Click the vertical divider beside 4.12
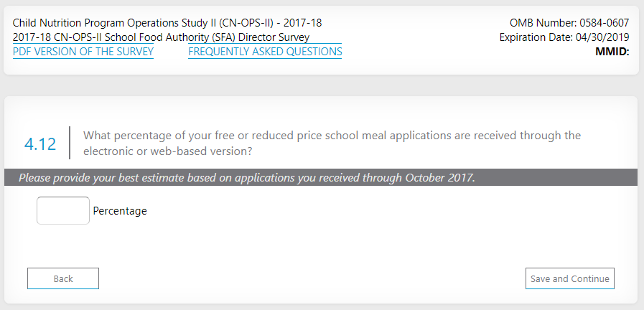The height and width of the screenshot is (310, 644). click(70, 143)
